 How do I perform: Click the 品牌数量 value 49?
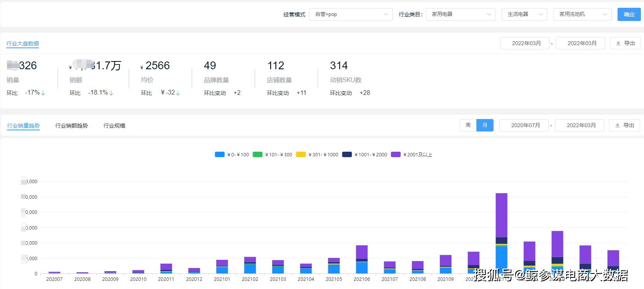tap(210, 65)
